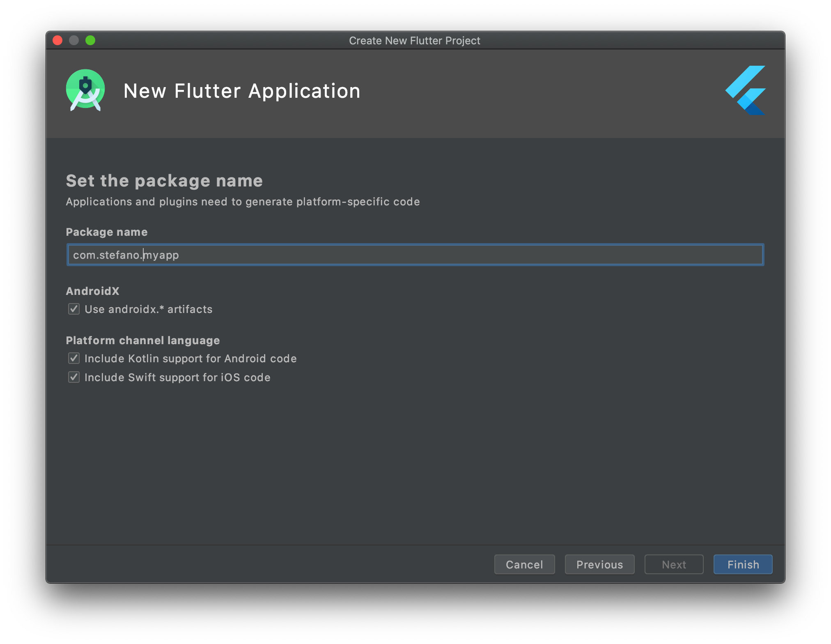Image resolution: width=831 pixels, height=644 pixels.
Task: Click the Platform channel language label
Action: (x=143, y=340)
